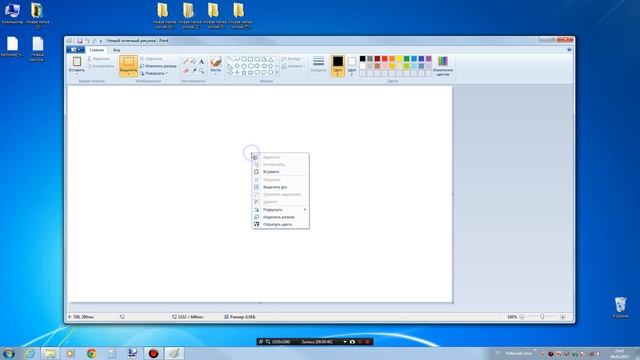Open the Recycle Bin desktop icon
Screen dimensions: 640x360
620,307
